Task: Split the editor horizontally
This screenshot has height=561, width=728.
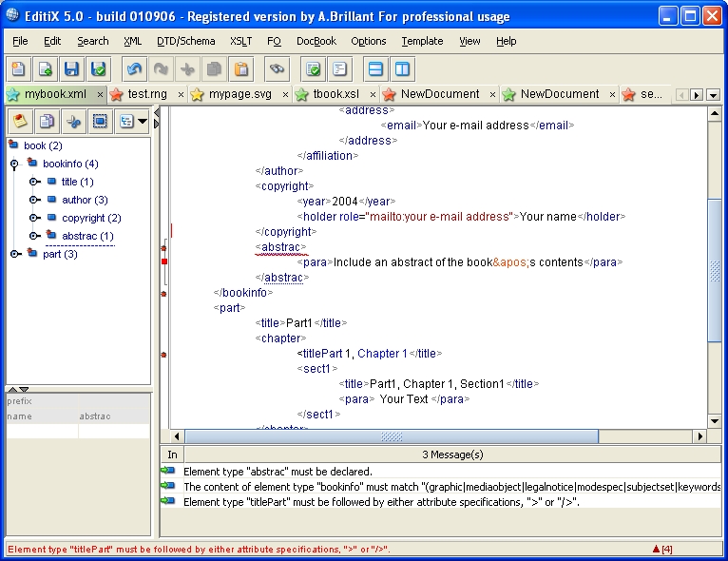Action: pos(375,69)
